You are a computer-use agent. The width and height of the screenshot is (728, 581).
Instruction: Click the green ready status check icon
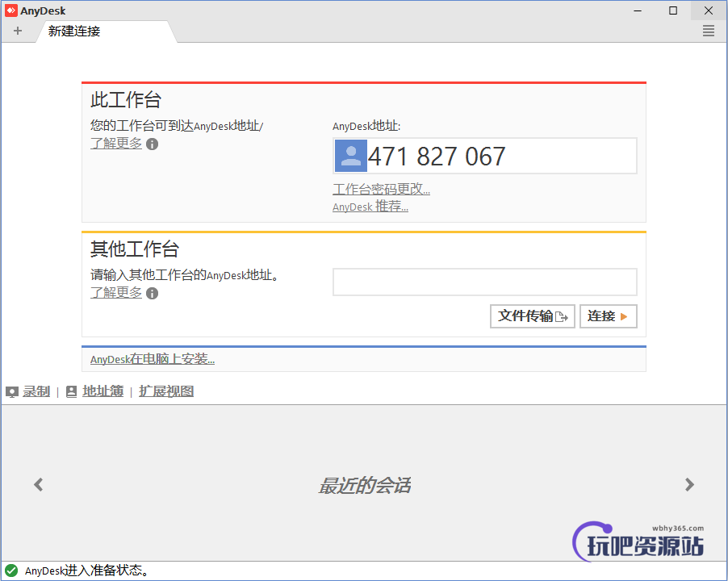[11, 571]
